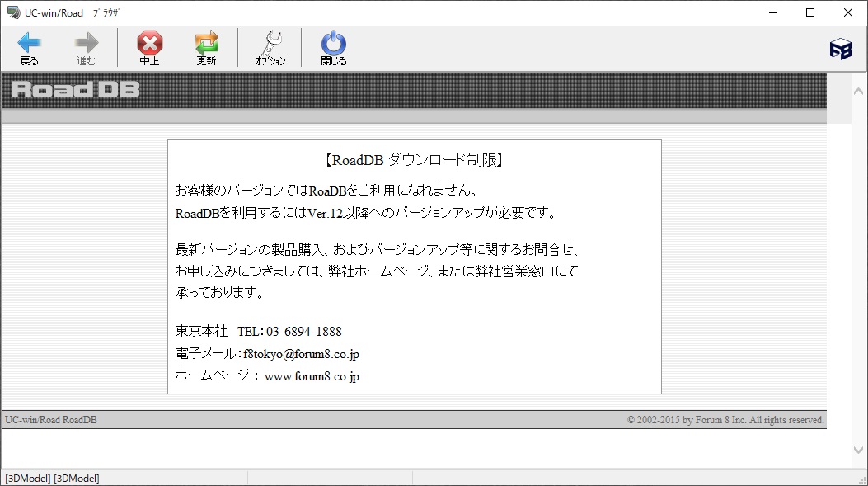Image resolution: width=868 pixels, height=486 pixels.
Task: Click the 【RoadDB ダウンロード制限】 heading
Action: pyautogui.click(x=414, y=160)
